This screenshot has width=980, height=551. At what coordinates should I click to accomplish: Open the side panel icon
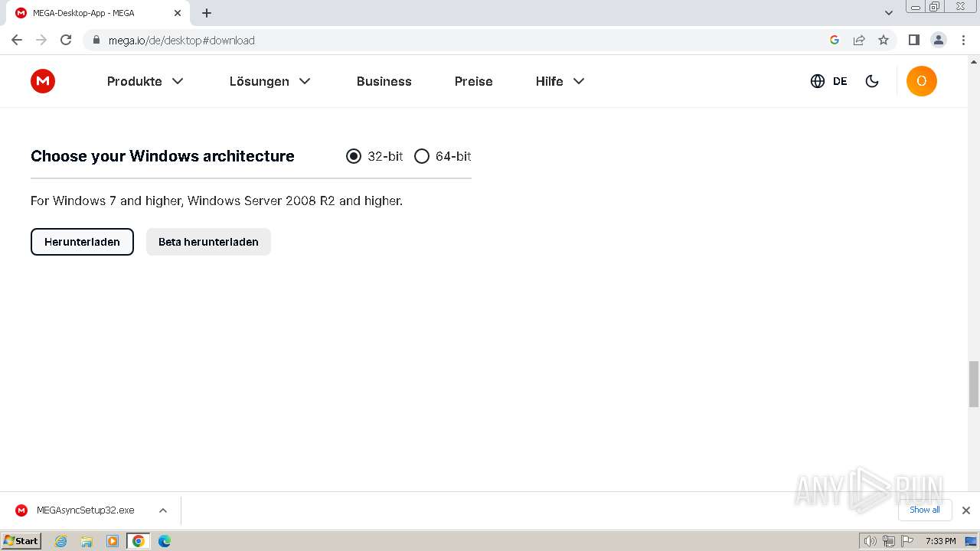tap(913, 40)
